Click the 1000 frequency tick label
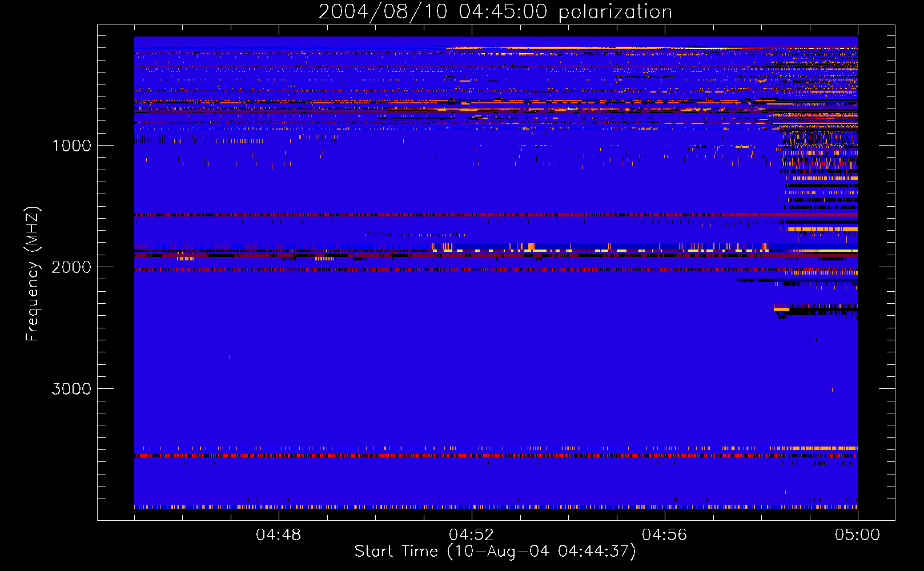 (x=71, y=146)
